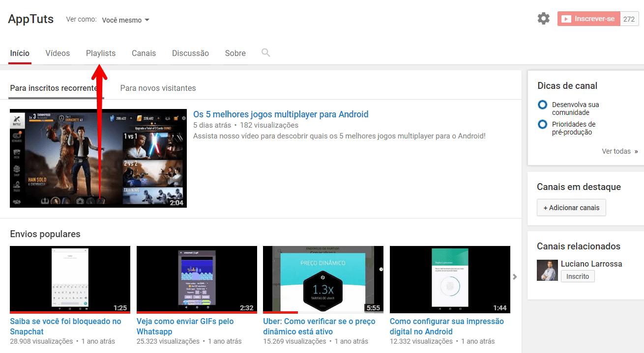Open the Uber preço dinâmico video thumbnail

coord(323,279)
